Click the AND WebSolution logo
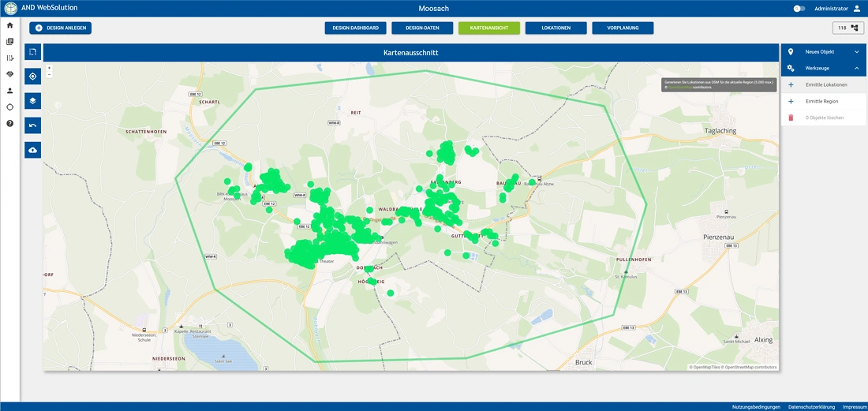The height and width of the screenshot is (411, 868). coord(11,9)
